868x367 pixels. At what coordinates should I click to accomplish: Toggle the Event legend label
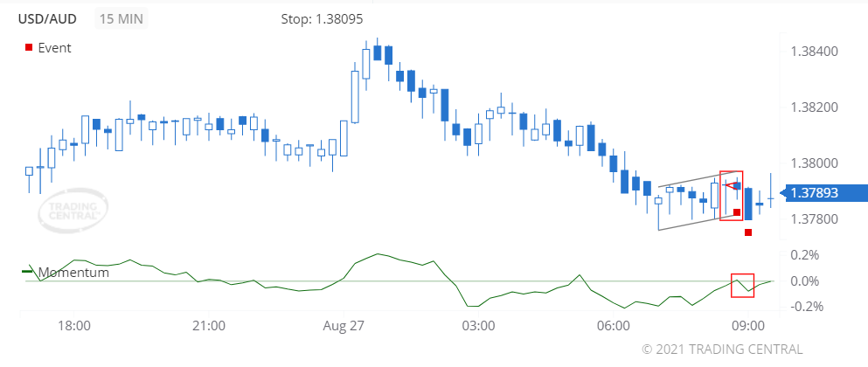click(54, 47)
